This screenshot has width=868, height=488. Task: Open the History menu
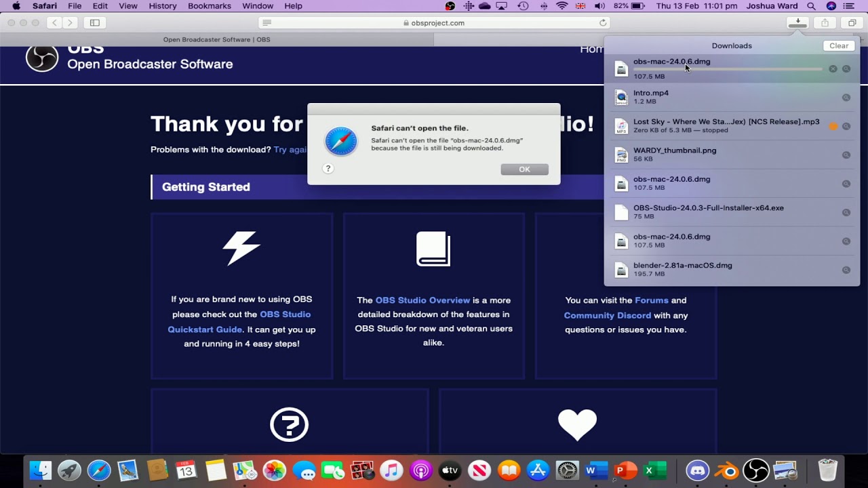coord(162,6)
